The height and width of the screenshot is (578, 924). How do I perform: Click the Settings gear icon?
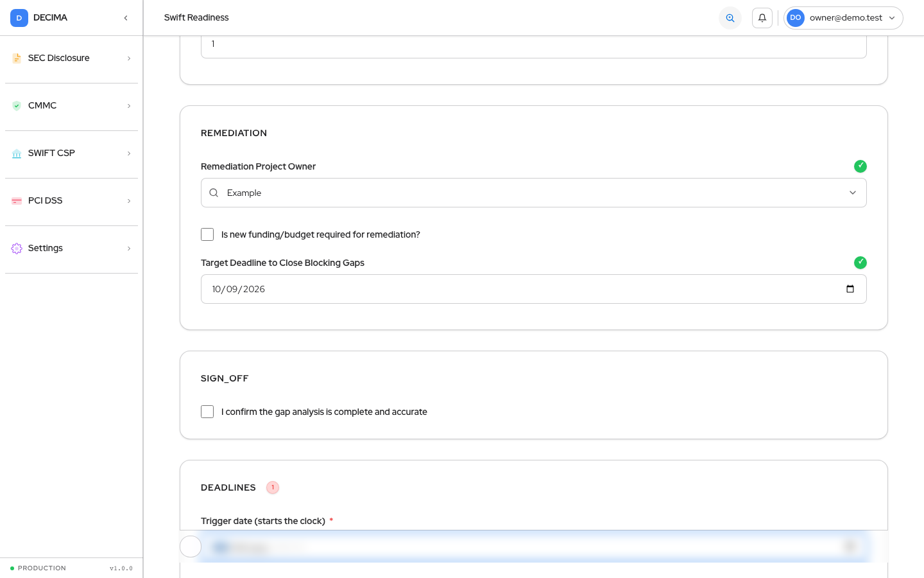17,249
